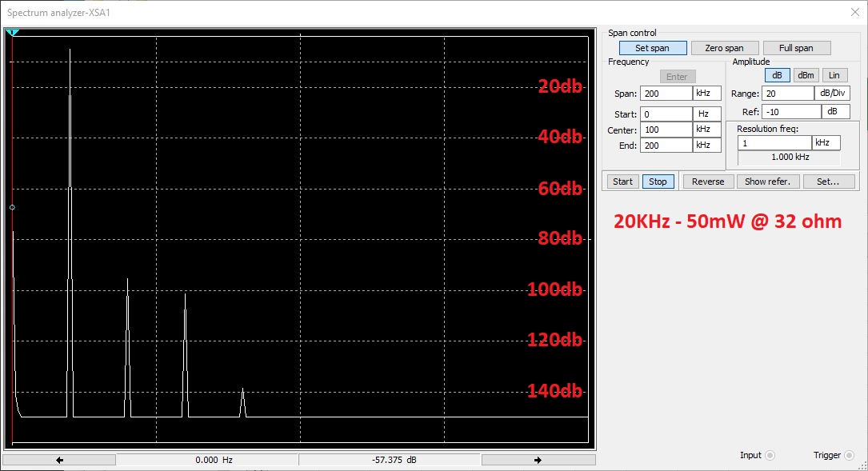The width and height of the screenshot is (868, 471).
Task: Open the Start Hz unit dropdown
Action: pyautogui.click(x=707, y=114)
